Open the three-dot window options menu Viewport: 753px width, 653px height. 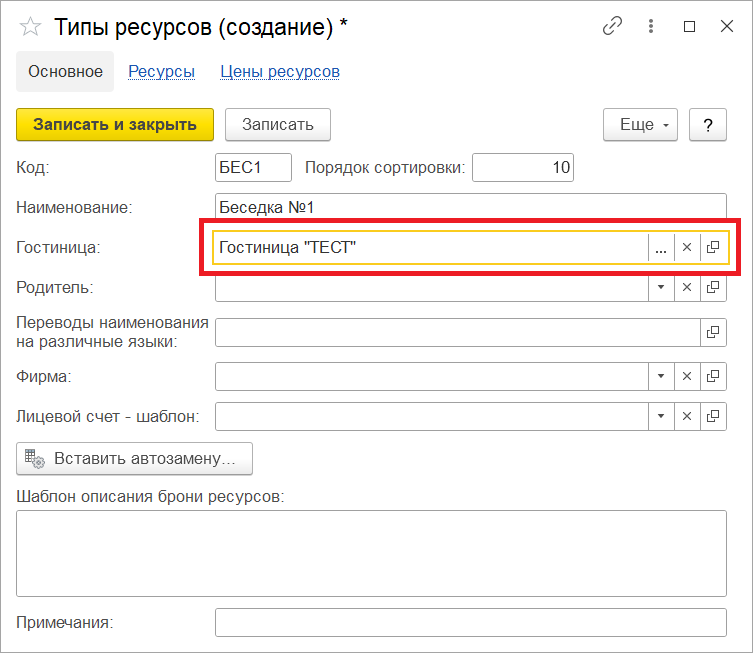651,26
